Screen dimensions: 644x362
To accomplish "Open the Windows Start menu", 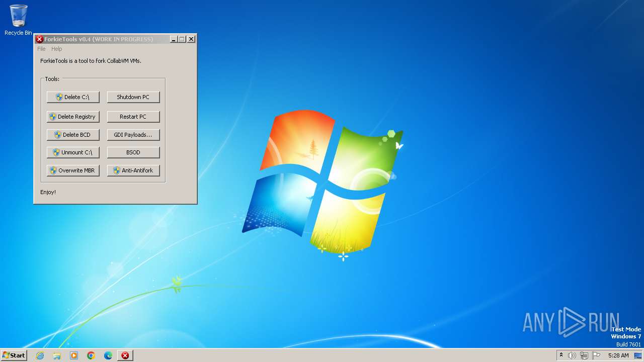I will [x=14, y=355].
